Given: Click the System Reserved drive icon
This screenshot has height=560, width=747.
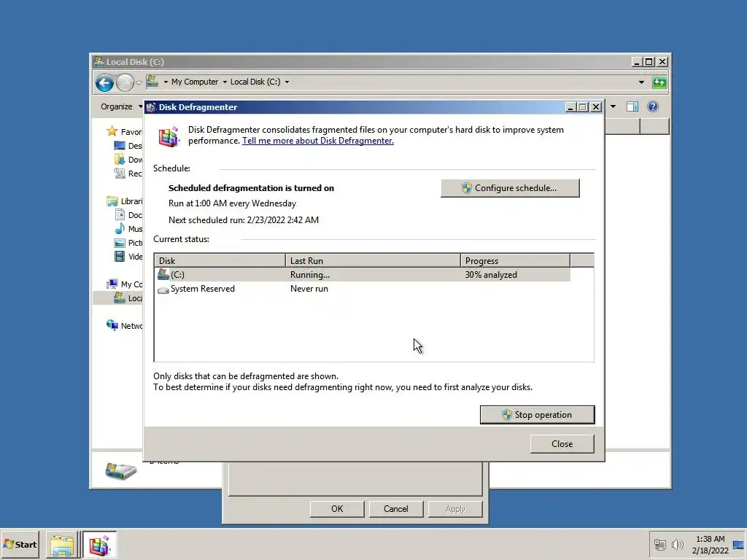Looking at the screenshot, I should pos(163,289).
